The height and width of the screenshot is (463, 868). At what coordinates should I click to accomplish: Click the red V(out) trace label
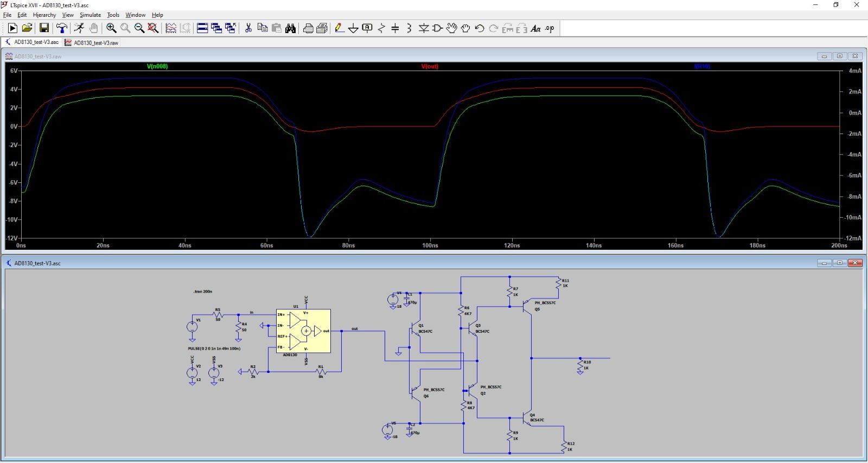430,66
